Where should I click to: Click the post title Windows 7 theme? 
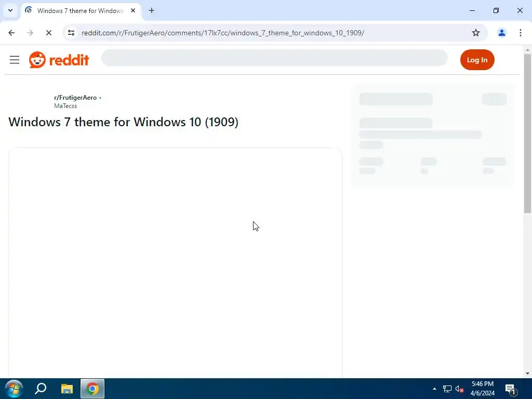coord(123,122)
